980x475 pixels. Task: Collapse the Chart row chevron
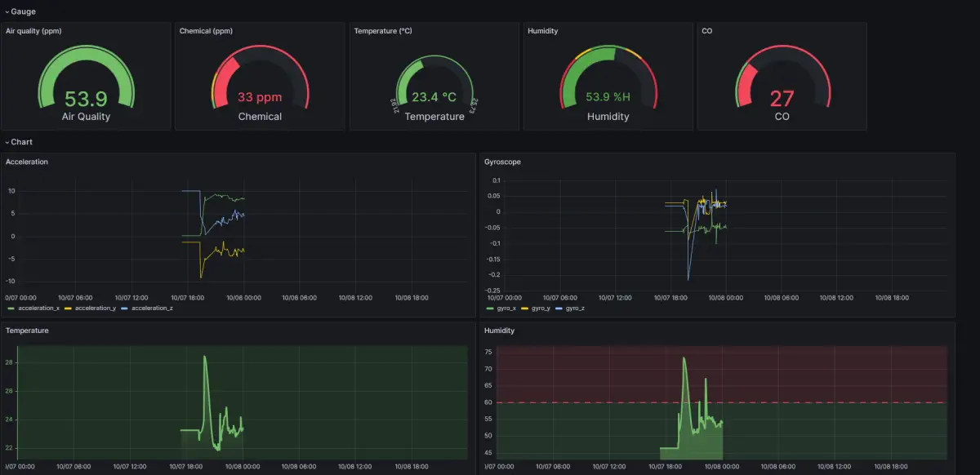[x=7, y=142]
